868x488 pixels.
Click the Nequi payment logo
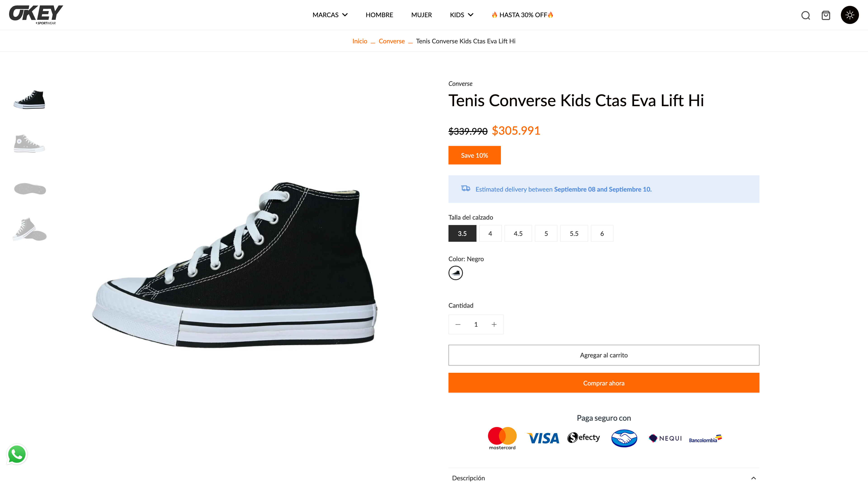(x=665, y=438)
